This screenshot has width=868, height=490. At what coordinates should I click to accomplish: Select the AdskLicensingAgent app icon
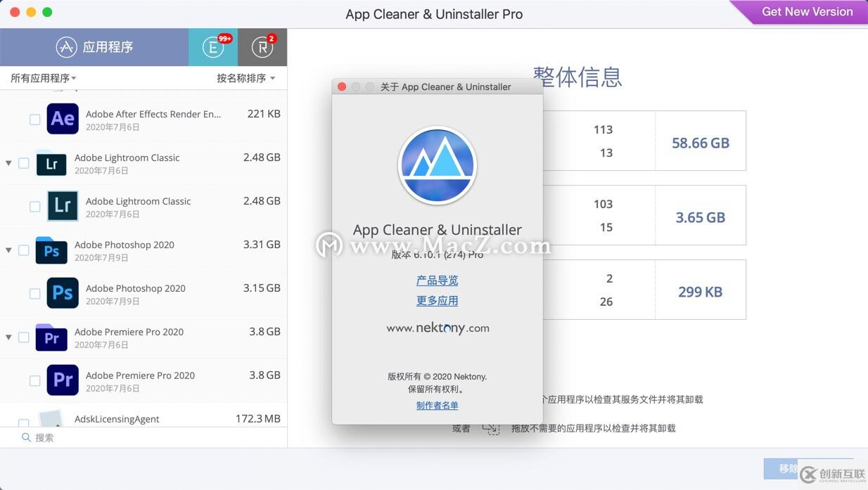(51, 419)
